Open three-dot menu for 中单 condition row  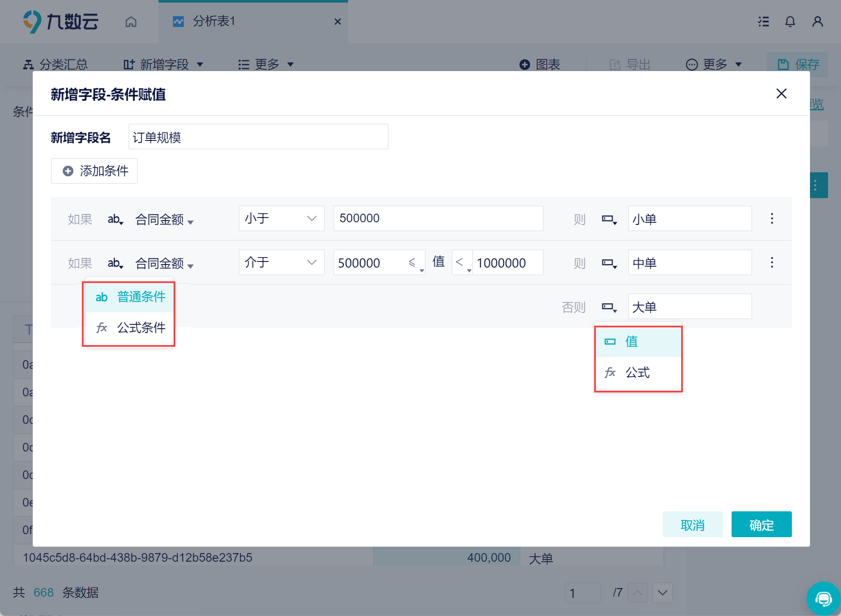point(772,262)
